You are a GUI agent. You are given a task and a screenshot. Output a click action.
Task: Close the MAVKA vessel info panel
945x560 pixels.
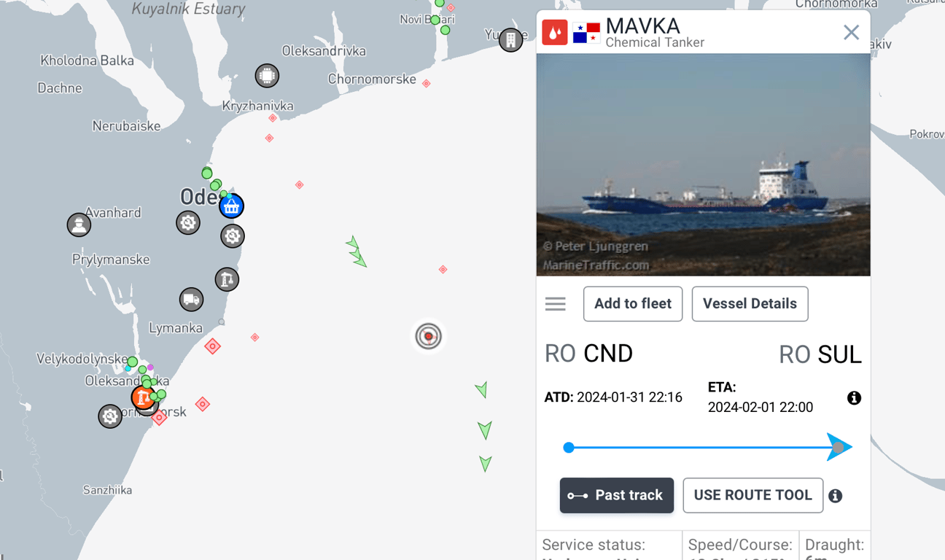click(851, 33)
